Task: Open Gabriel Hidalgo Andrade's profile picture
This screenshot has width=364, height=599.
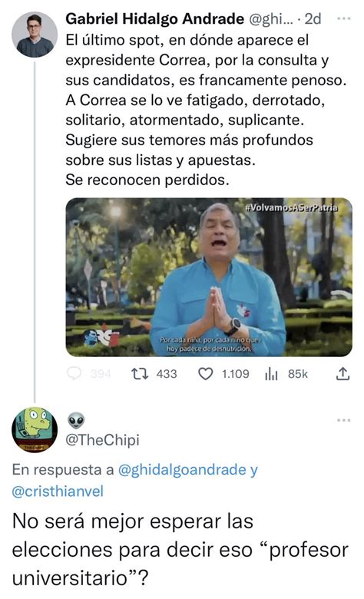Action: point(35,35)
